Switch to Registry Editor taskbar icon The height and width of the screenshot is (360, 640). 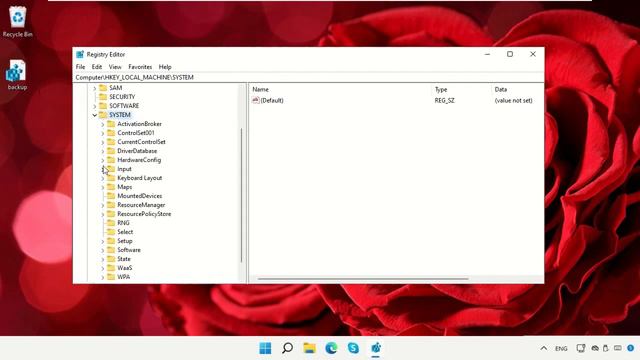point(376,348)
